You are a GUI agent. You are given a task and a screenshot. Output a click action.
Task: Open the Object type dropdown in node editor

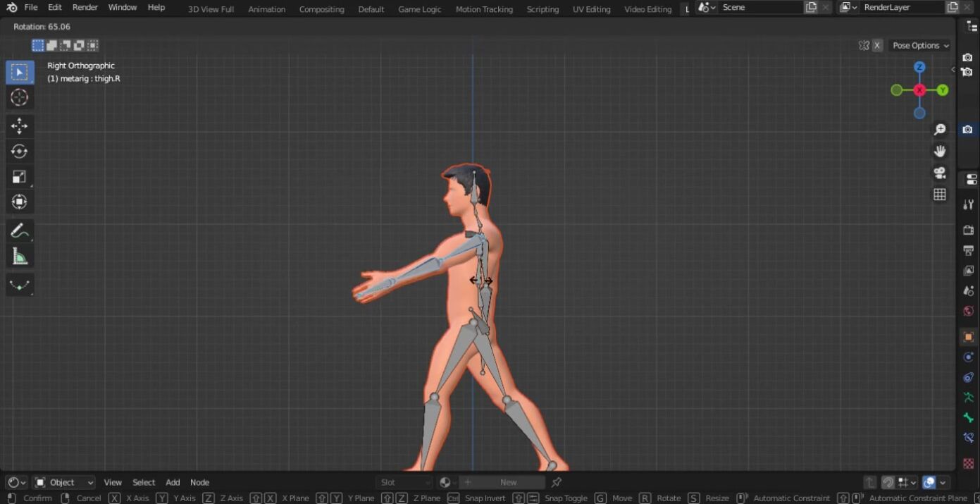[x=64, y=482]
